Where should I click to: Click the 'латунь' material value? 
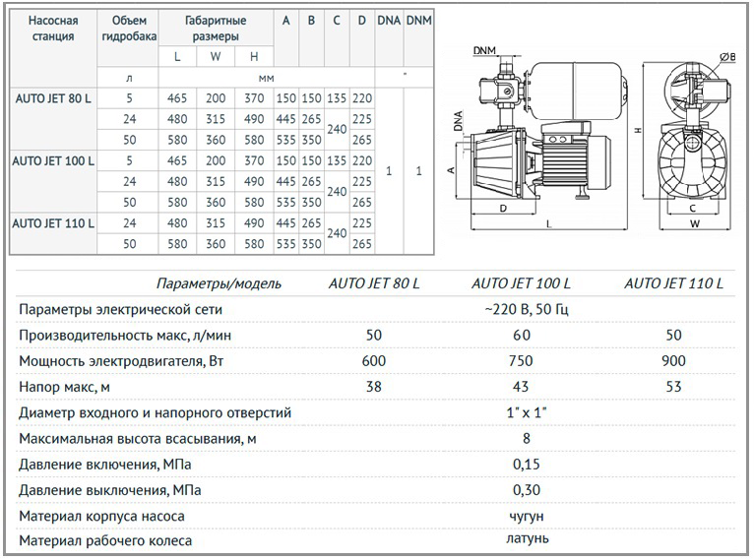coord(527,538)
